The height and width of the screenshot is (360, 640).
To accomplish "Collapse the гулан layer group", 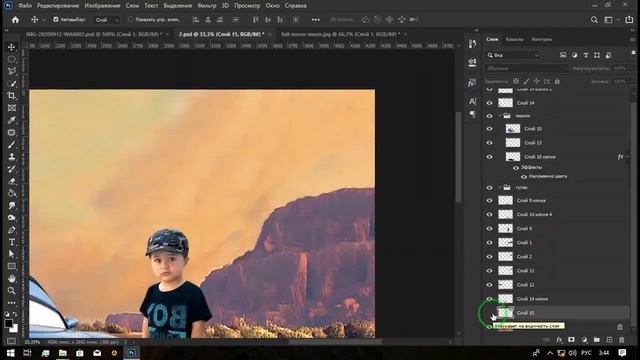I will tap(500, 188).
